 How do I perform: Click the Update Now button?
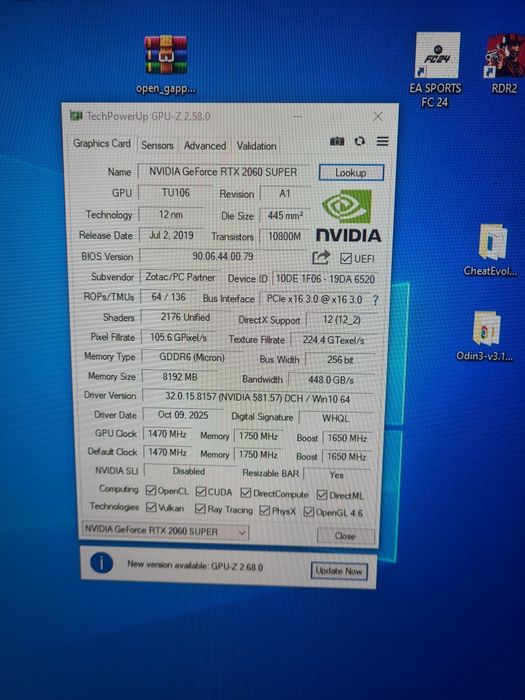339,571
